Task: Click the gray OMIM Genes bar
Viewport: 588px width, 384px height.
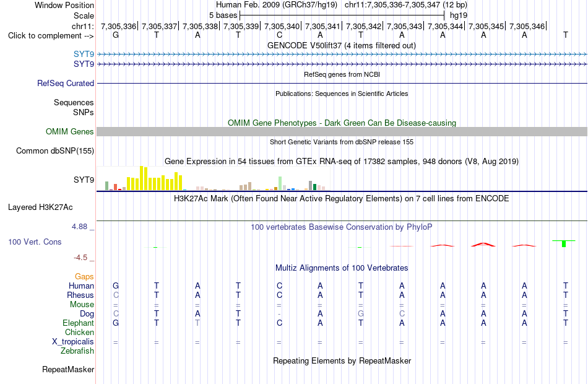Action: pos(342,131)
